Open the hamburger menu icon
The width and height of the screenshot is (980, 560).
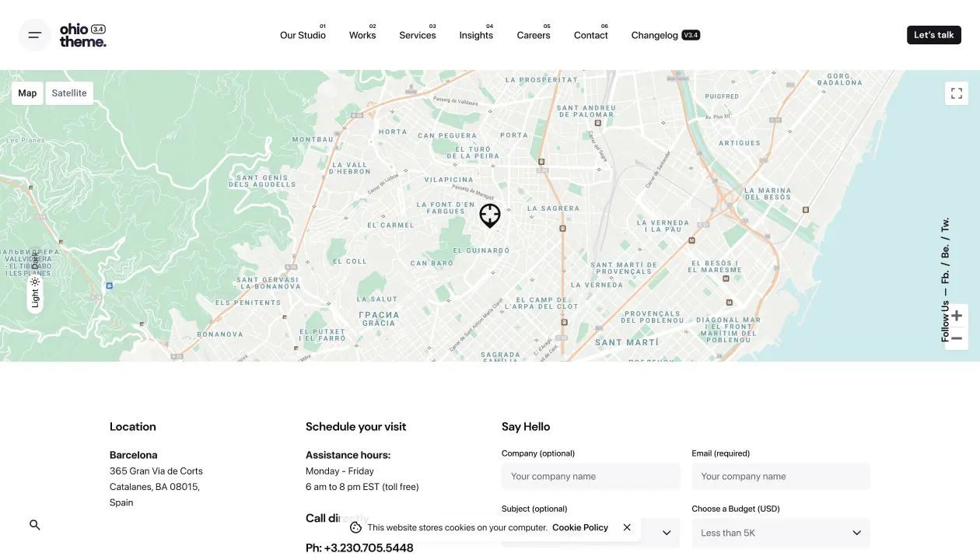coord(34,35)
